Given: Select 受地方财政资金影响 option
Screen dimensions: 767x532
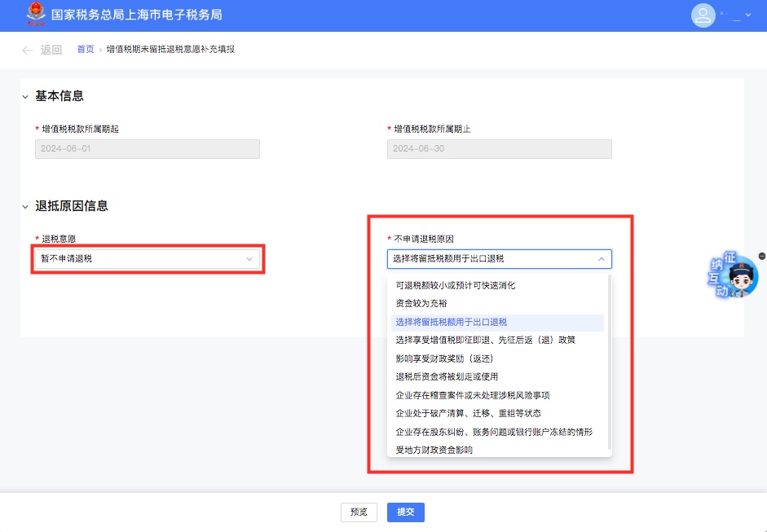Looking at the screenshot, I should click(434, 450).
